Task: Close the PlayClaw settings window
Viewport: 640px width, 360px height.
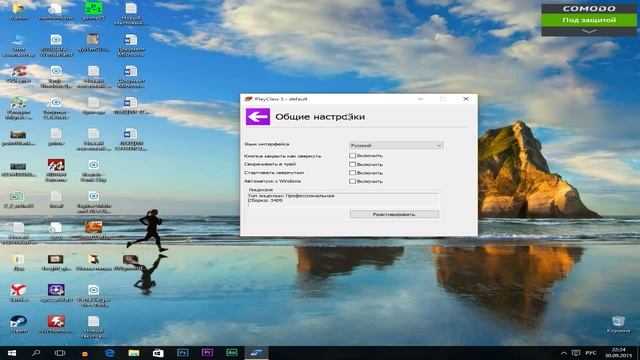Action: pos(466,99)
